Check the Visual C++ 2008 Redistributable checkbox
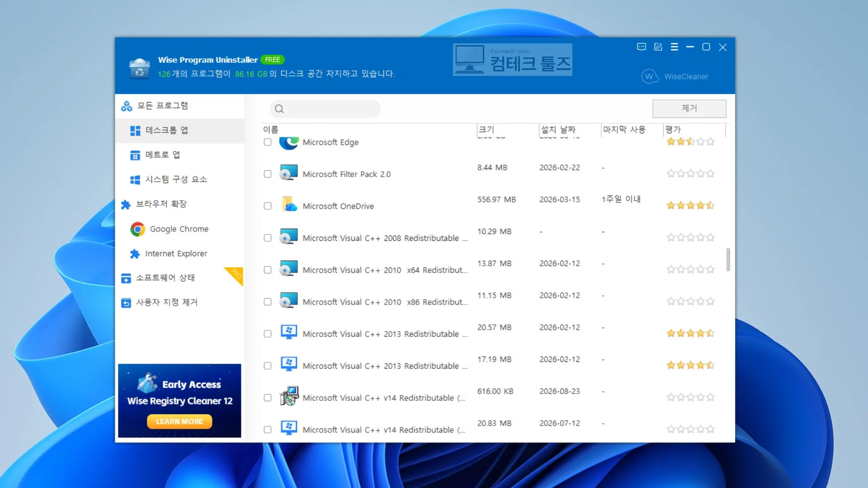This screenshot has height=488, width=868. coord(268,238)
